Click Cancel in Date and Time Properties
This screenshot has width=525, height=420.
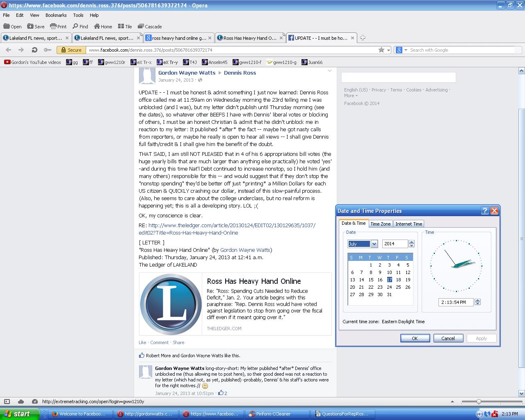(x=448, y=338)
